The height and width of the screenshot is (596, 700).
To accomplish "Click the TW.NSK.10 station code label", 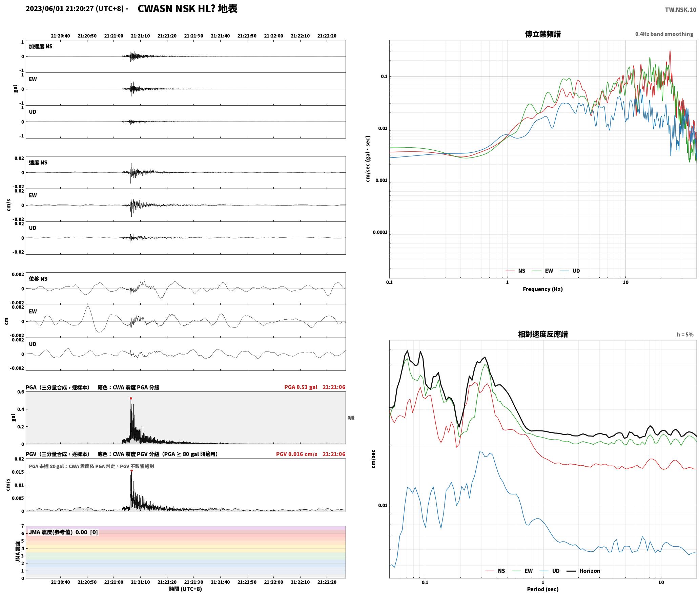I will 681,10.
